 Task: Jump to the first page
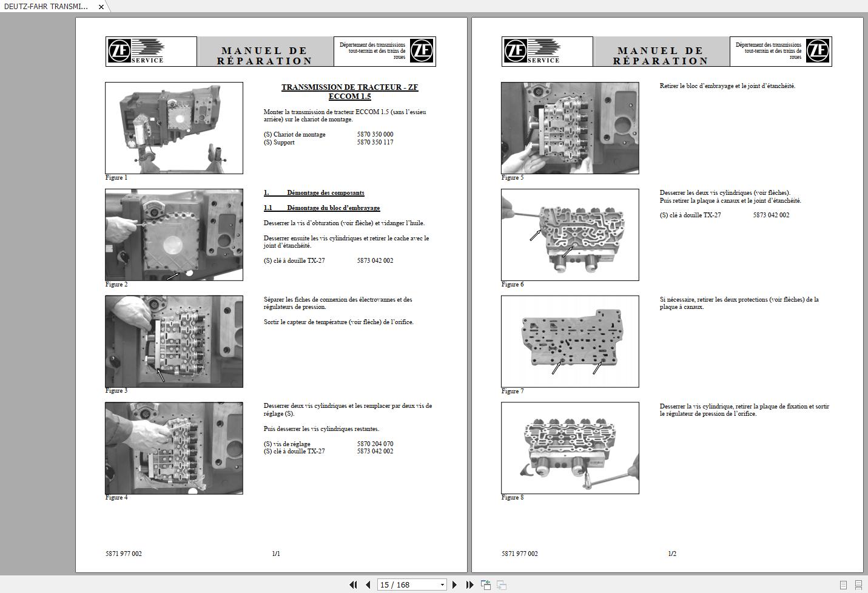coord(354,585)
